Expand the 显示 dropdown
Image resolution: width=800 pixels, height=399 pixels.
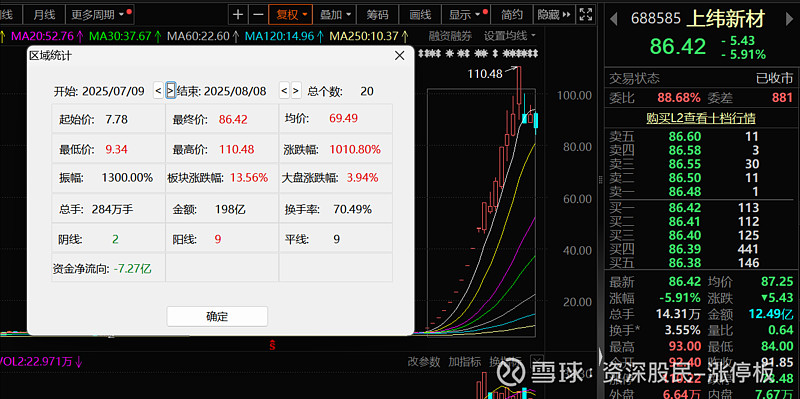click(x=466, y=15)
